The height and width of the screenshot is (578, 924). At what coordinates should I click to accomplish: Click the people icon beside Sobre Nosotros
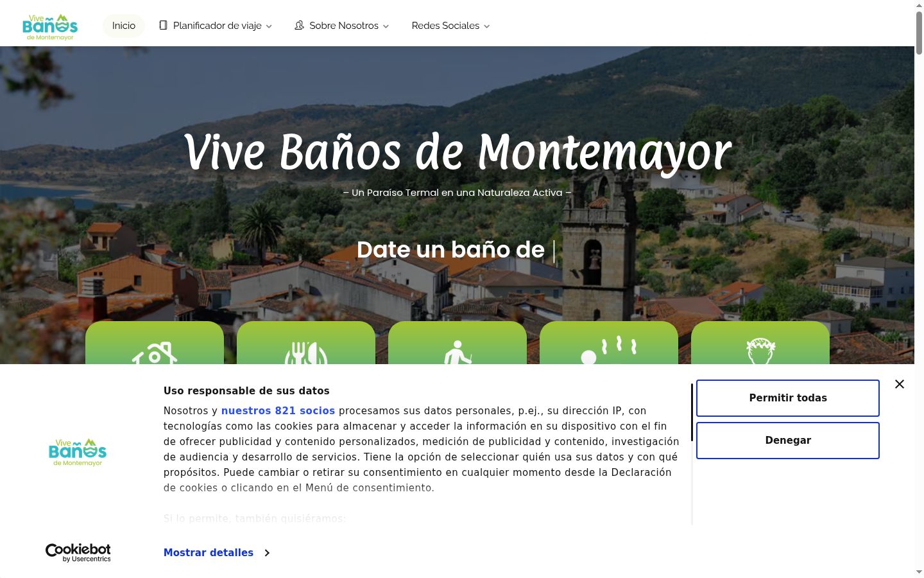[299, 25]
